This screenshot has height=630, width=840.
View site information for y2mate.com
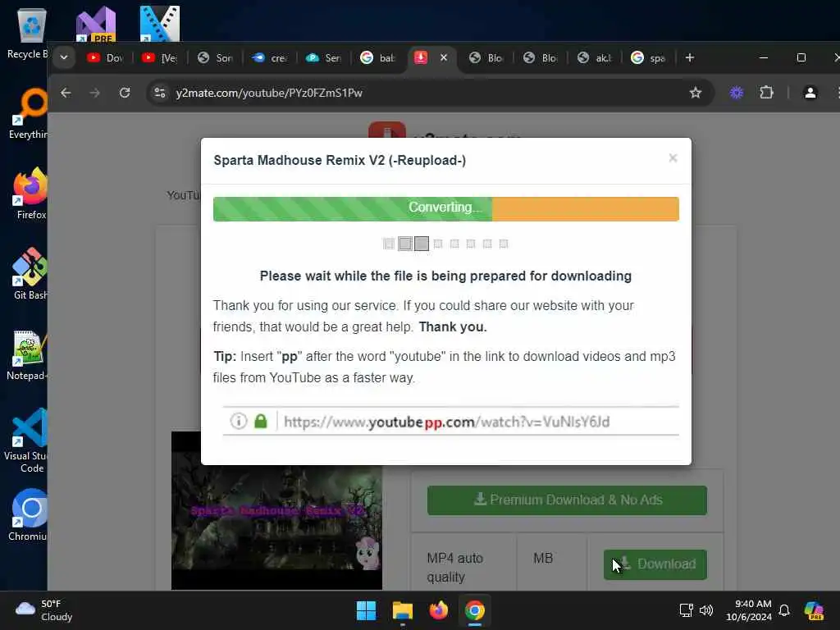click(159, 93)
